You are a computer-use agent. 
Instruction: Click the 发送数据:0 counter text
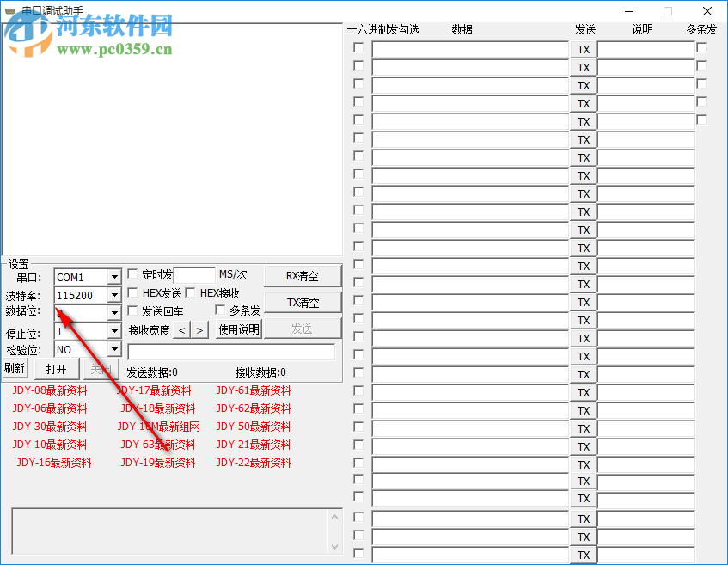(x=152, y=372)
